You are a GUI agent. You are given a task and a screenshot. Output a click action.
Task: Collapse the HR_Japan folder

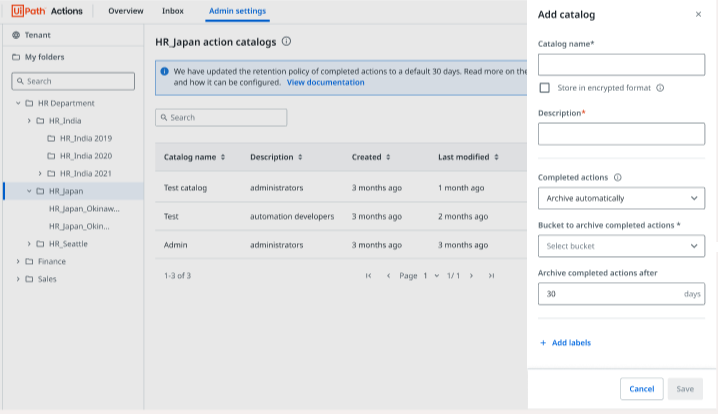point(29,191)
